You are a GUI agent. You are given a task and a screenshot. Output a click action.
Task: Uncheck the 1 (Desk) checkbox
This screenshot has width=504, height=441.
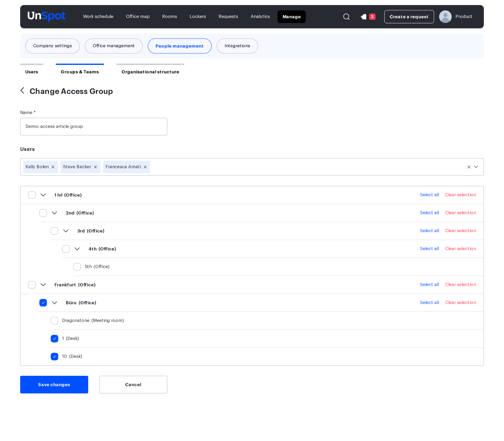[x=54, y=339]
